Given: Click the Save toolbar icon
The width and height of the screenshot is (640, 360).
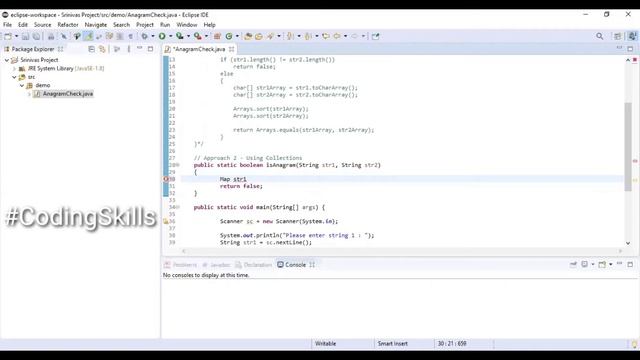Looking at the screenshot, I should click(x=25, y=36).
